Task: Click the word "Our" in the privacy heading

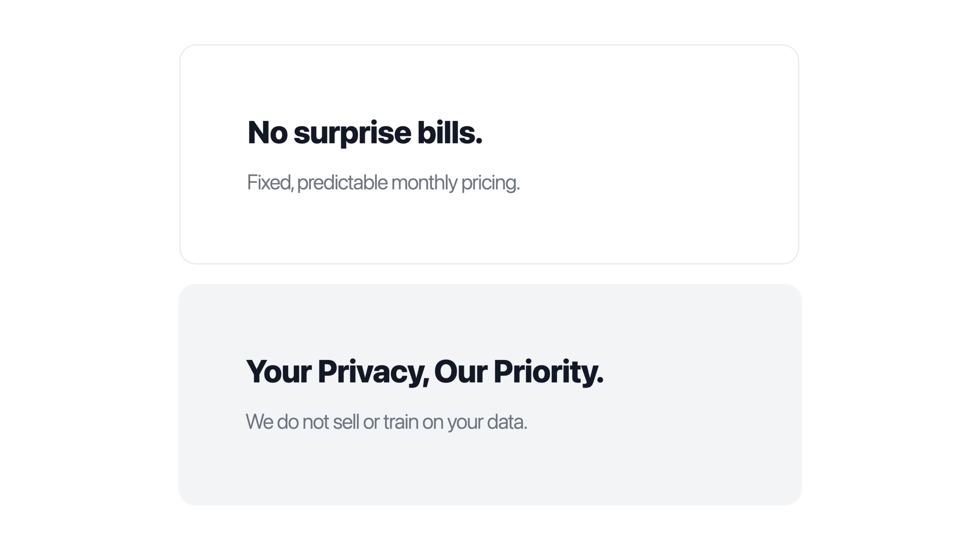Action: tap(460, 371)
